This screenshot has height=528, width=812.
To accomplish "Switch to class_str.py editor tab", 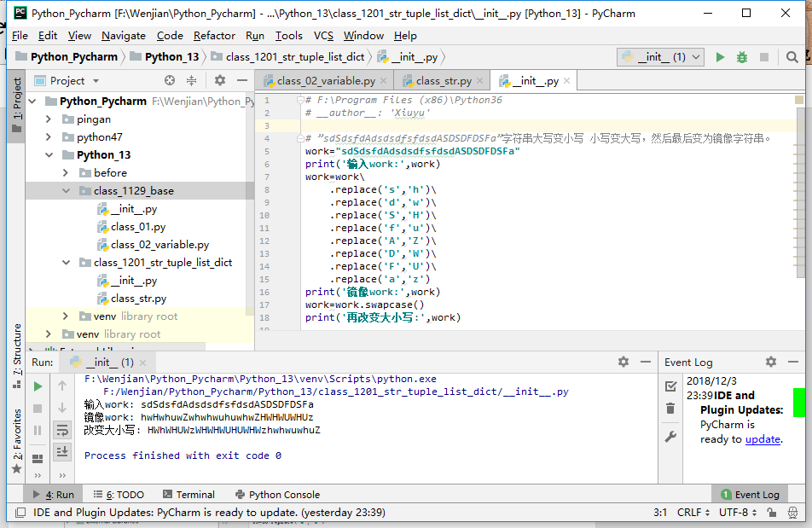I will pos(443,81).
